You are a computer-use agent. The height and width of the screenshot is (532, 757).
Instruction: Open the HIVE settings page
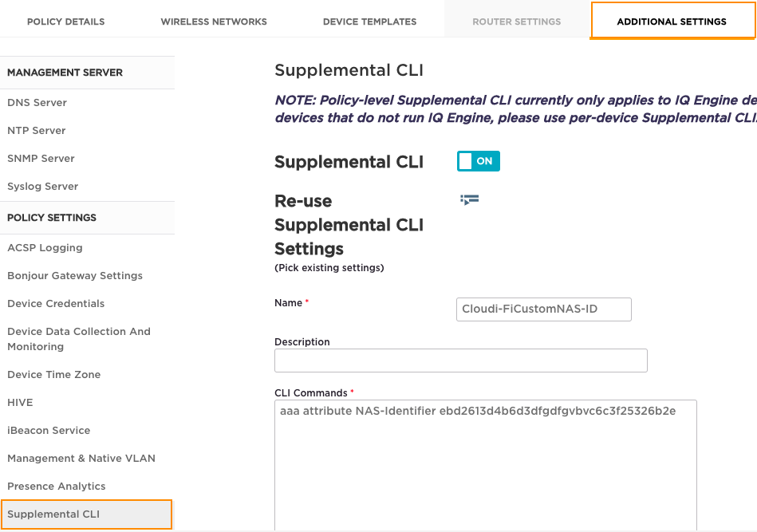[20, 402]
